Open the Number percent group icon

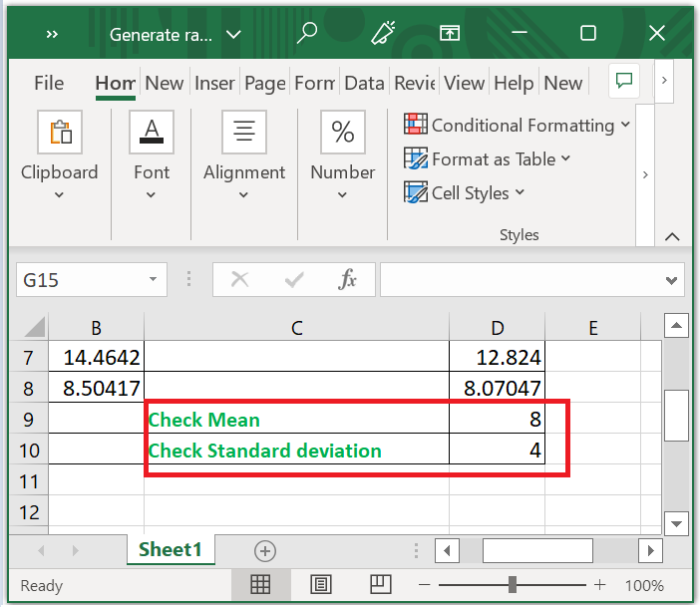click(x=343, y=132)
